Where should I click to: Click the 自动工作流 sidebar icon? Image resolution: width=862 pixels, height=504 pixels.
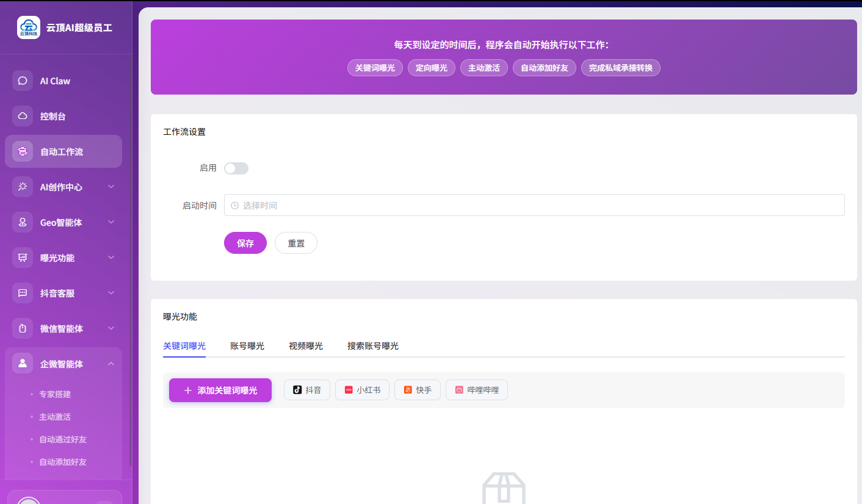click(x=23, y=151)
